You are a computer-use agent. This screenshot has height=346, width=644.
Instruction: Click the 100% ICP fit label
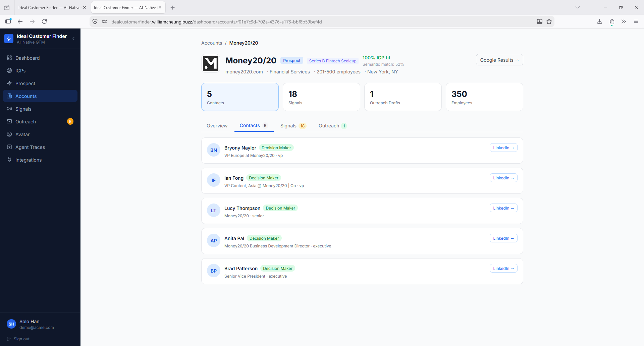(x=376, y=58)
